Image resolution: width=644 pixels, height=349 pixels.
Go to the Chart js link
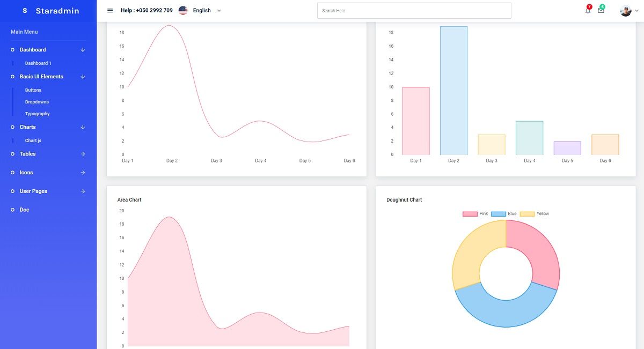[x=33, y=140]
